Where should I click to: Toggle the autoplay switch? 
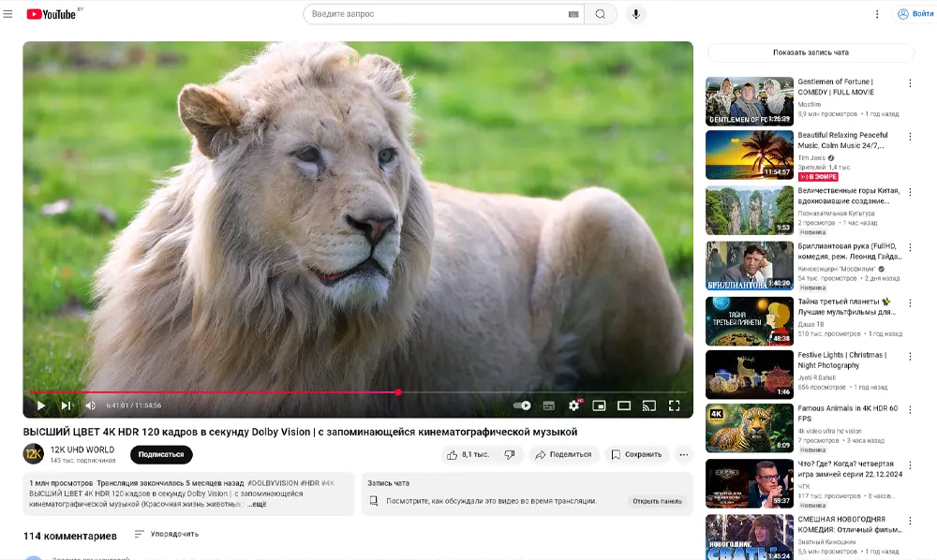[522, 405]
